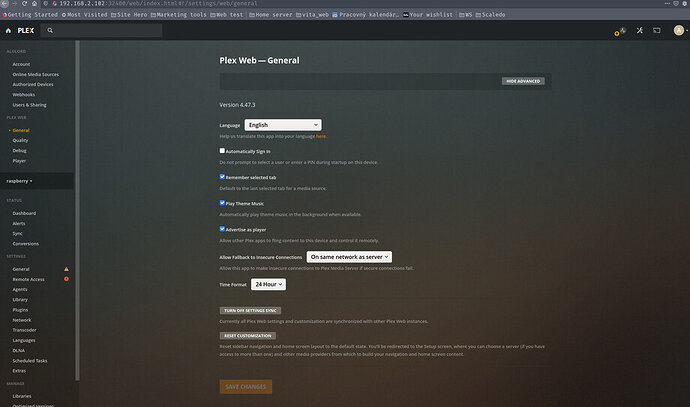The height and width of the screenshot is (407, 690).
Task: Click 'Version 4.47.3' text
Action: [x=237, y=105]
